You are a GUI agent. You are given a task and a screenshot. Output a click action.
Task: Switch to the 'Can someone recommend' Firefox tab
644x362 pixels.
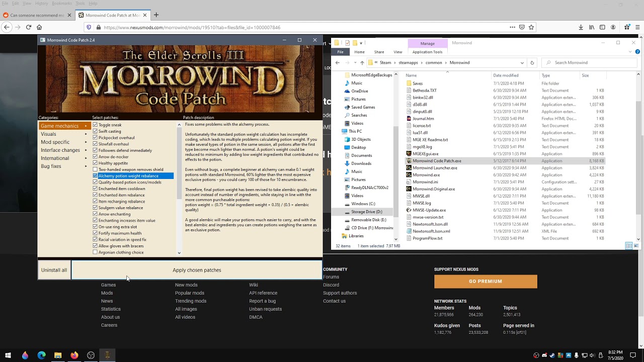click(x=37, y=15)
